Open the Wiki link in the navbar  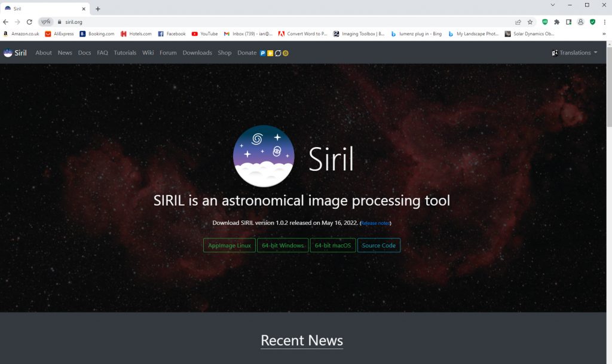coord(148,53)
